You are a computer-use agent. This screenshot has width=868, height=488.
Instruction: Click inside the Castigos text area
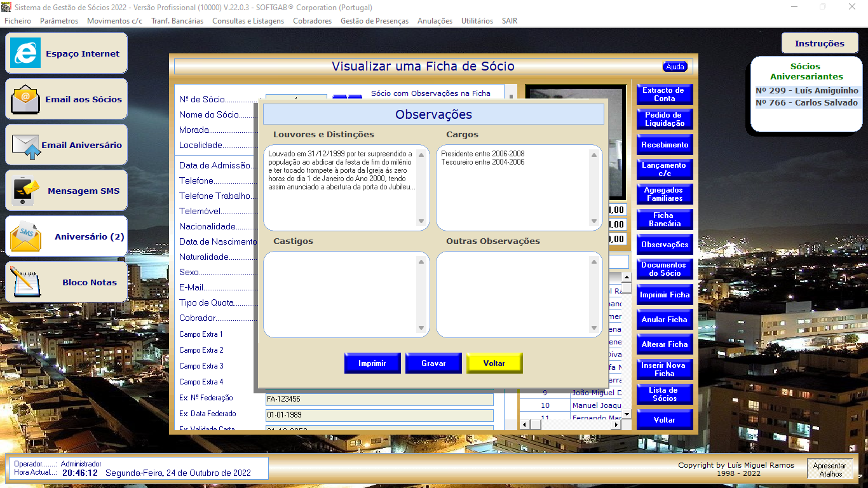pyautogui.click(x=340, y=294)
